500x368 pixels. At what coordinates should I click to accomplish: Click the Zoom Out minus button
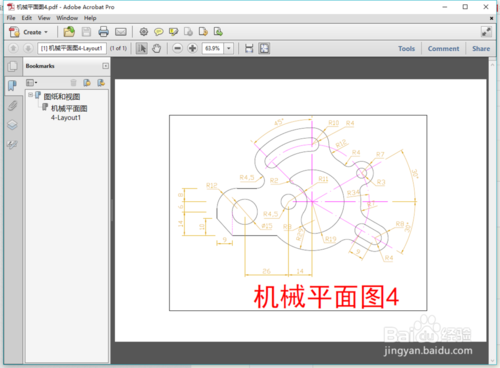178,49
